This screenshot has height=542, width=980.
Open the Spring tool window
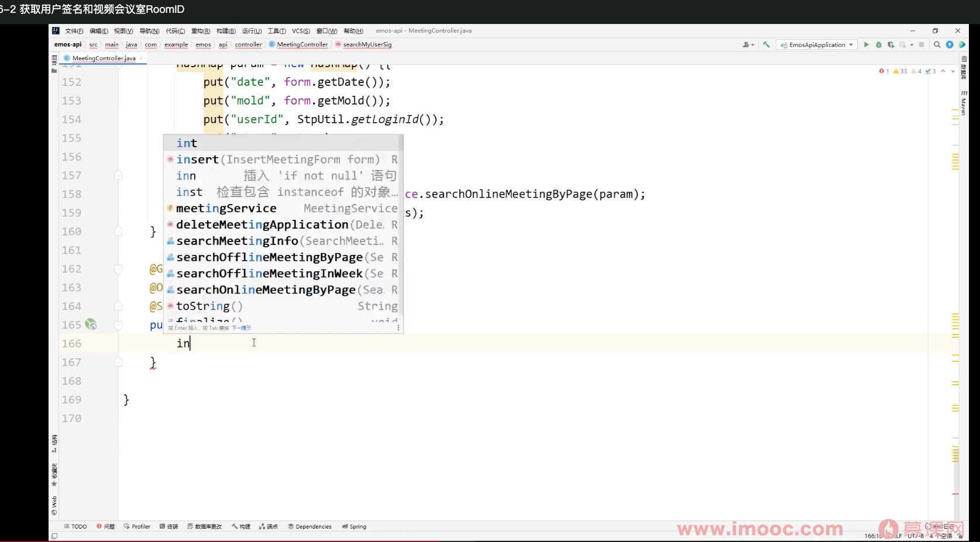(x=354, y=527)
